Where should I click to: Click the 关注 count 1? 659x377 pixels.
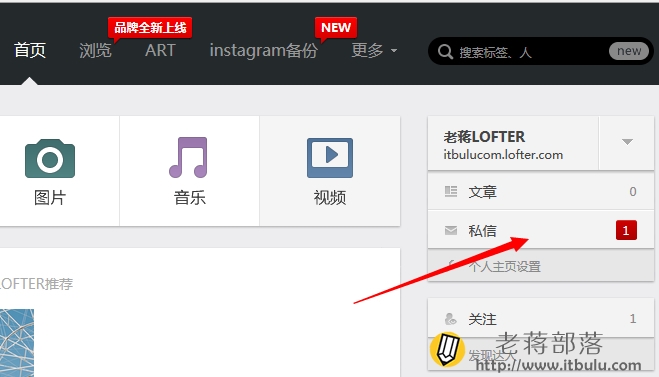[x=633, y=319]
